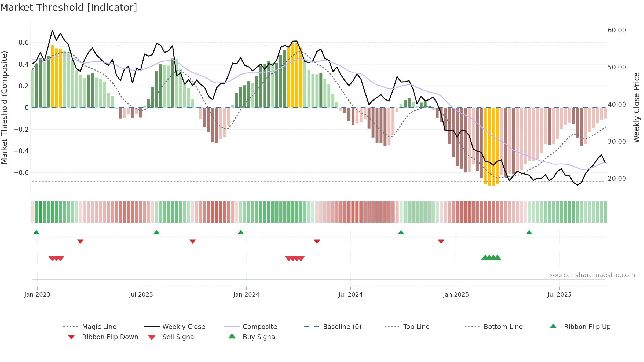644x362 pixels.
Task: Toggle the Sell Signal legend entry
Action: (172, 337)
